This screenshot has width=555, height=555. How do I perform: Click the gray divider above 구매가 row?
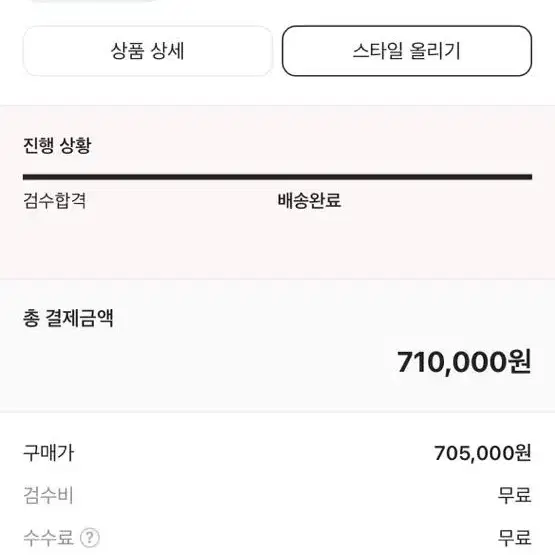pos(278,412)
